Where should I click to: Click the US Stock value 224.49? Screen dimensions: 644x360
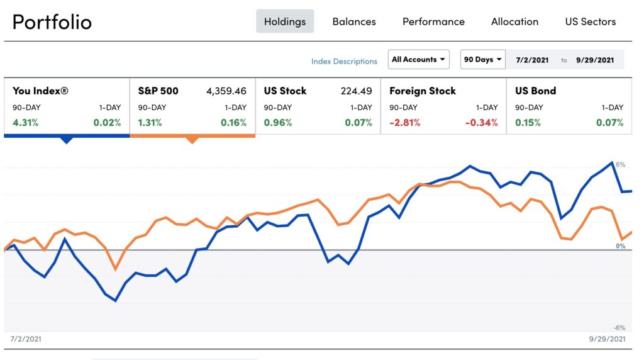tap(356, 91)
